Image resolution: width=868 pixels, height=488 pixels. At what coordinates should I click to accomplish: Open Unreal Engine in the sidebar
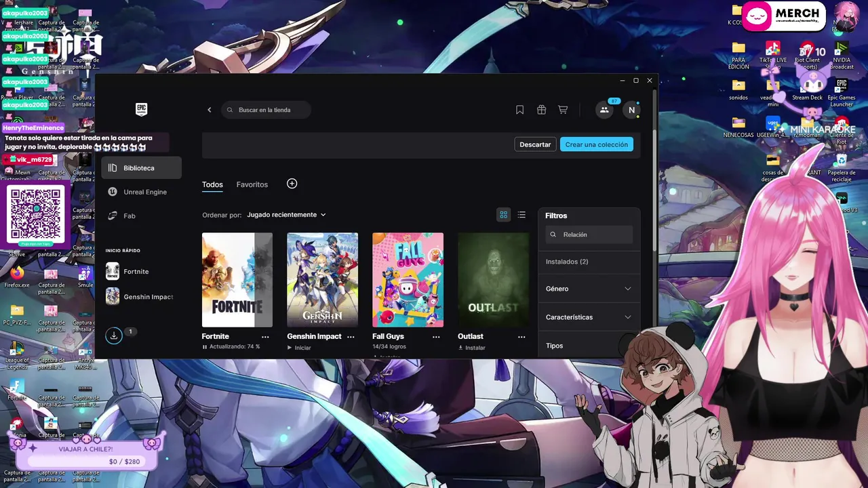click(142, 192)
